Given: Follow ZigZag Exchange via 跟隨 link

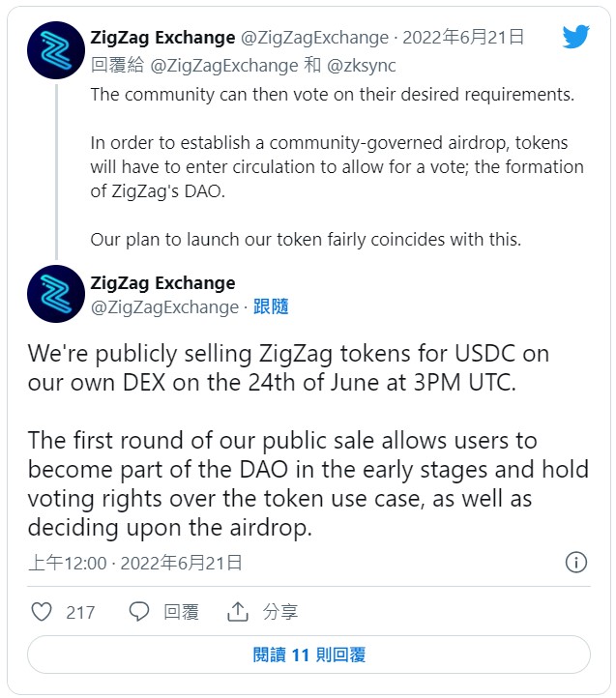Looking at the screenshot, I should [271, 307].
